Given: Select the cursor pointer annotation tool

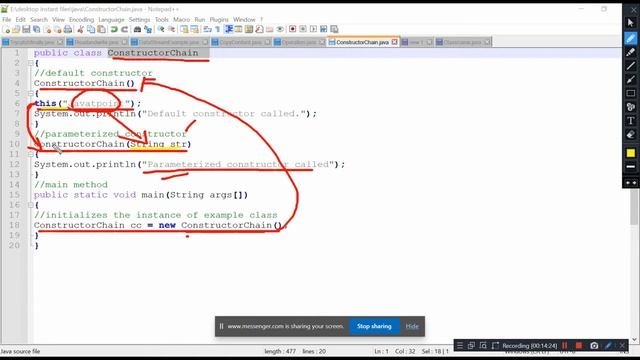Looking at the screenshot, I should (x=631, y=23).
